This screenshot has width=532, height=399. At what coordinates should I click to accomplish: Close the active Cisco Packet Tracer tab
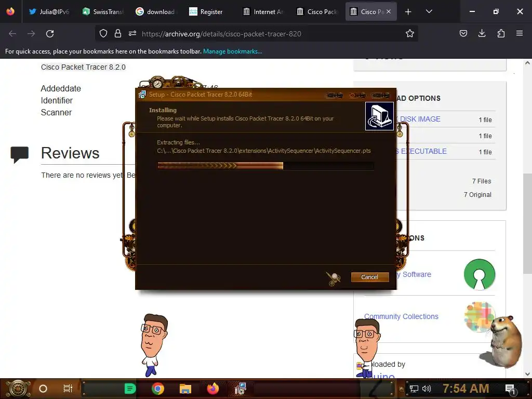point(389,11)
